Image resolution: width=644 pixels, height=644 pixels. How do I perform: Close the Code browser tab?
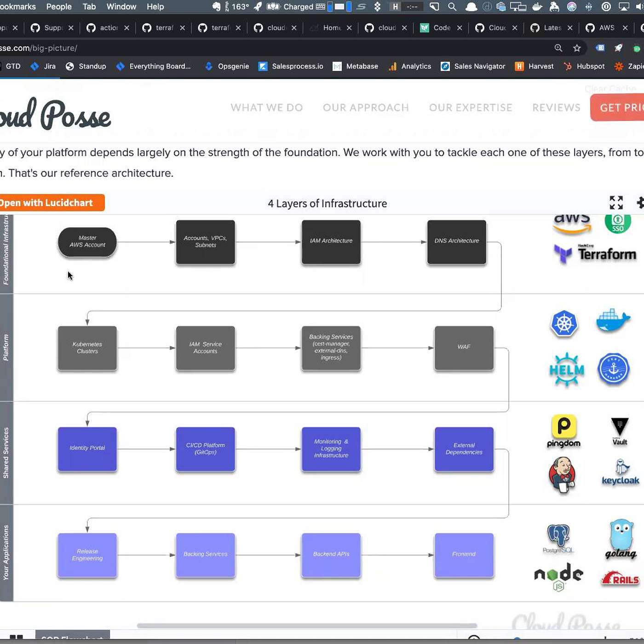click(x=460, y=28)
